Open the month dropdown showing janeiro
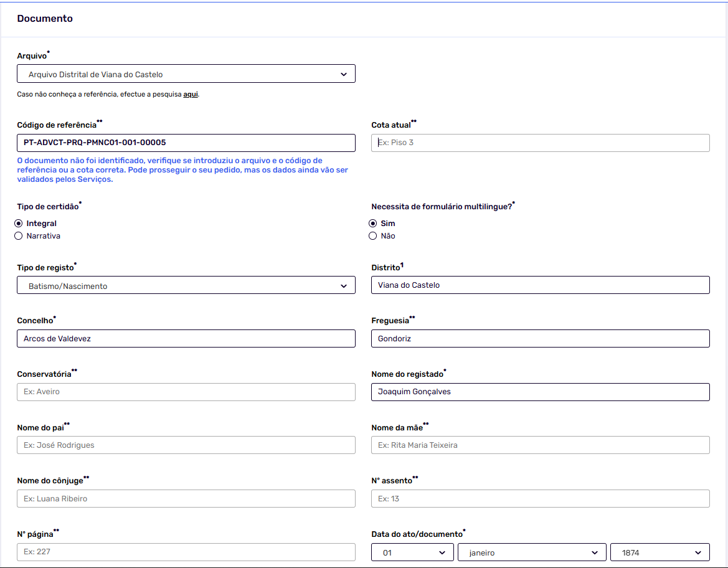728x568 pixels. coord(532,552)
